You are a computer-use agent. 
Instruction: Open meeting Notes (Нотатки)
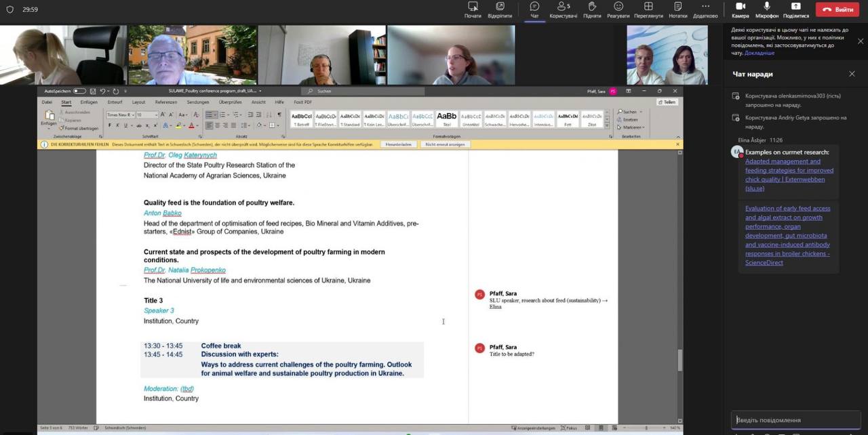click(x=677, y=9)
